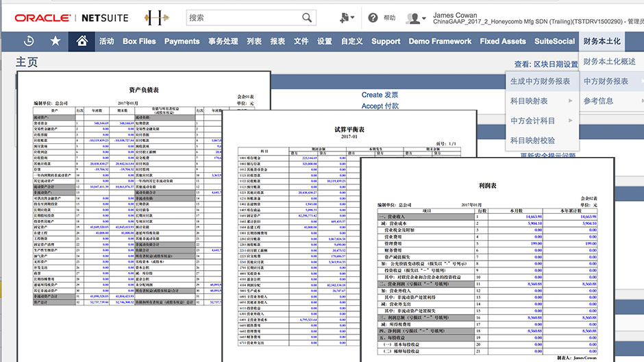Open the 列表 menu
The image size is (644, 362).
(254, 41)
